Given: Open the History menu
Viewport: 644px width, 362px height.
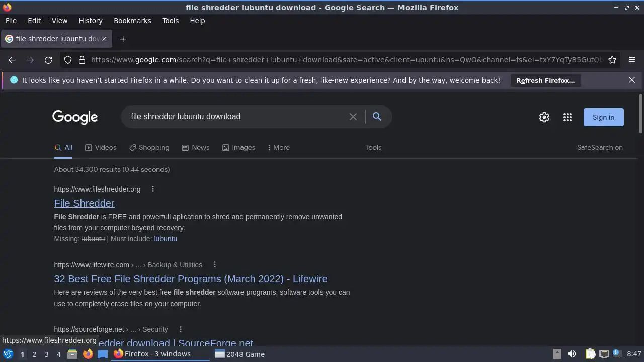Looking at the screenshot, I should pos(91,21).
